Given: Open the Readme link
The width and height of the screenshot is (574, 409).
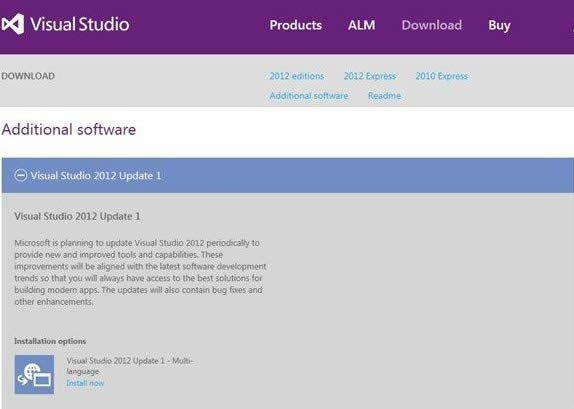Looking at the screenshot, I should tap(384, 96).
